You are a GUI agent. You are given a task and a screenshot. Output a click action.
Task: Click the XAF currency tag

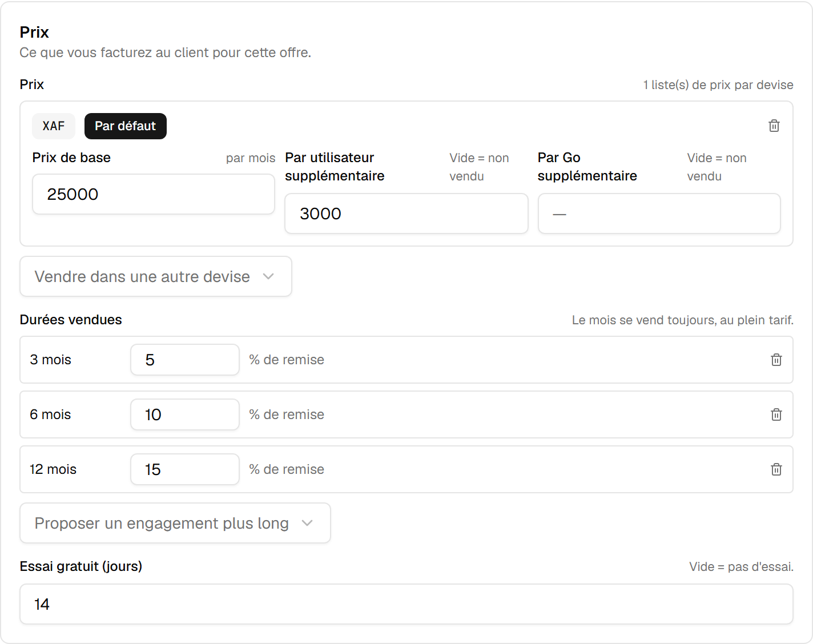(54, 126)
